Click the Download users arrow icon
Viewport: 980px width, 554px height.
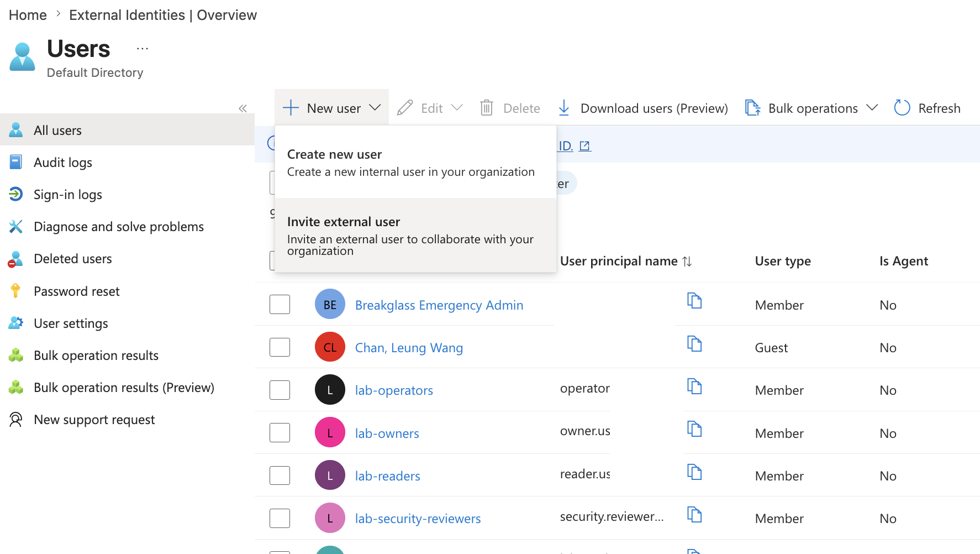point(563,108)
